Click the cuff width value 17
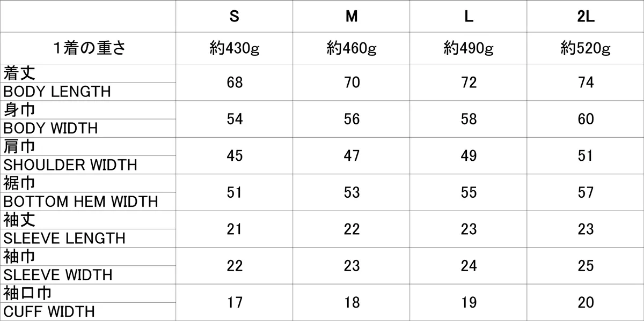Screen dimensions: 644x321 coord(235,303)
